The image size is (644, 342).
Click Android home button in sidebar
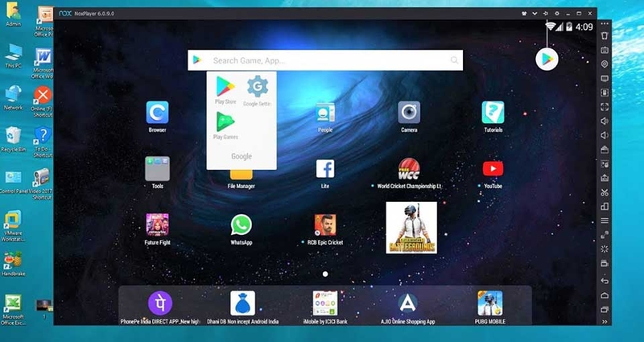click(x=605, y=295)
